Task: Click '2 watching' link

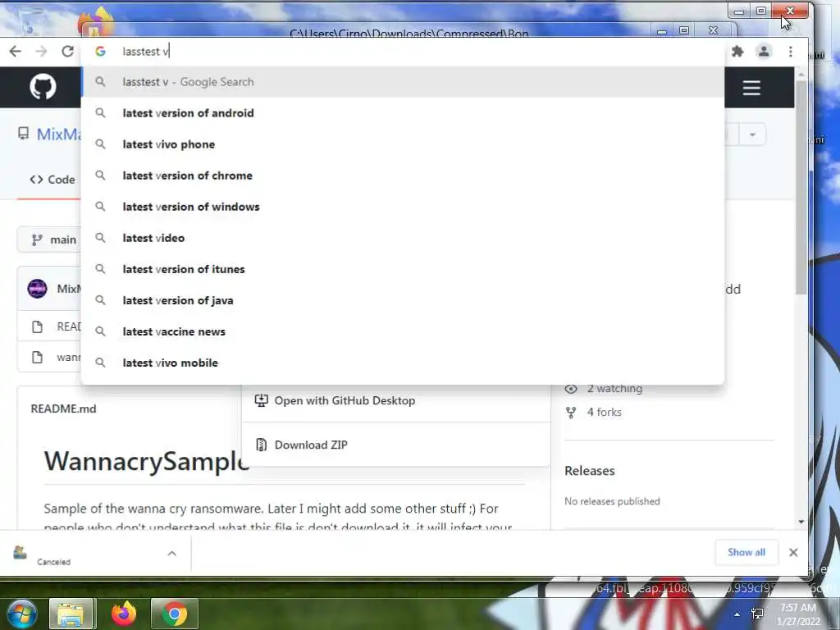Action: point(614,389)
